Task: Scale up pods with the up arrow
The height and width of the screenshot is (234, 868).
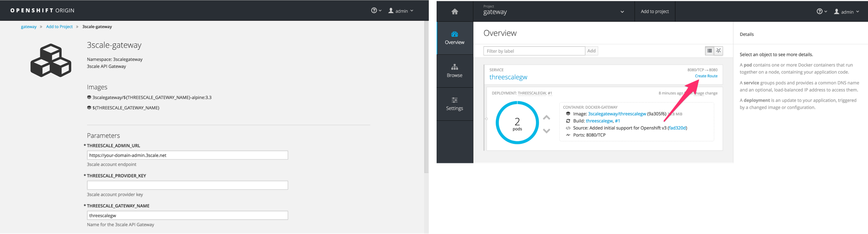Action: point(546,117)
